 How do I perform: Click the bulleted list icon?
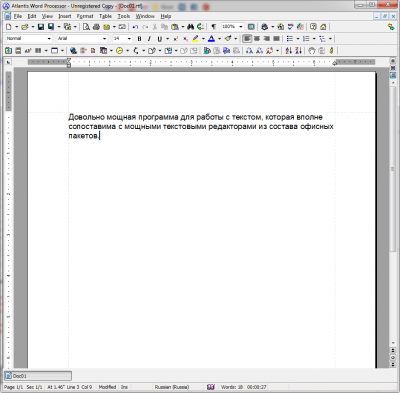point(290,39)
